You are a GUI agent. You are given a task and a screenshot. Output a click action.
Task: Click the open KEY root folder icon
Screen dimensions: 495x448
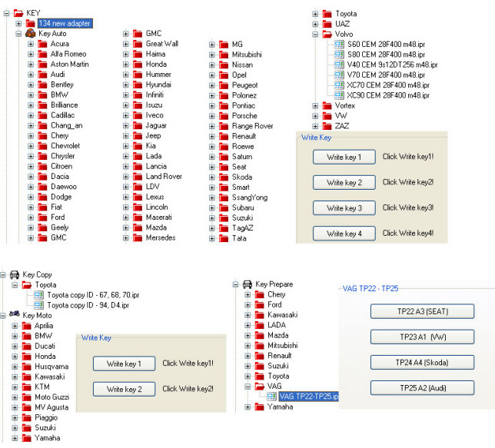(18, 13)
